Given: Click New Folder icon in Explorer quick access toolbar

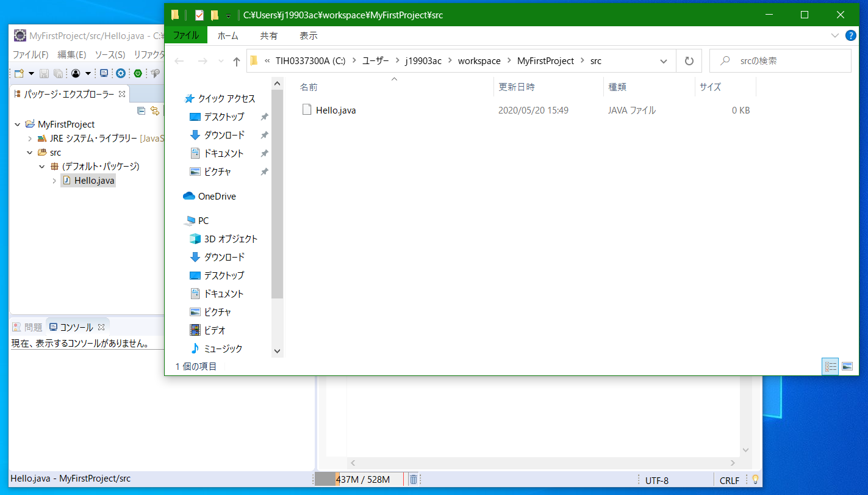Looking at the screenshot, I should [x=215, y=15].
